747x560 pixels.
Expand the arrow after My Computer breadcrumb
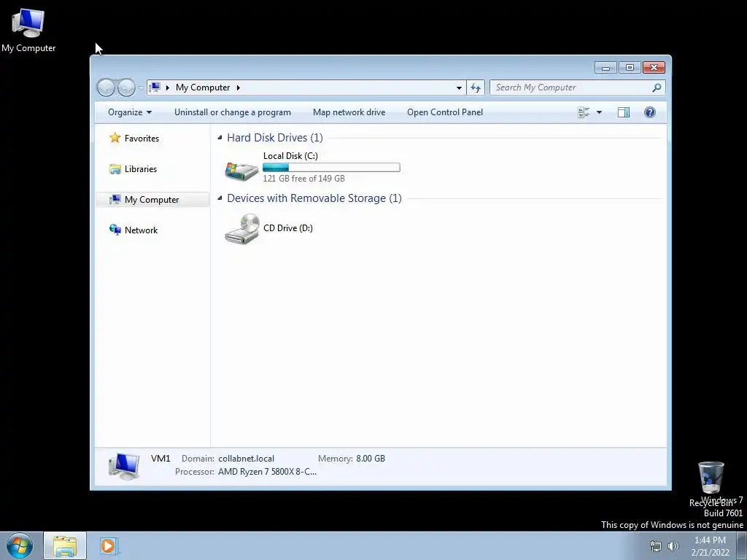point(239,87)
